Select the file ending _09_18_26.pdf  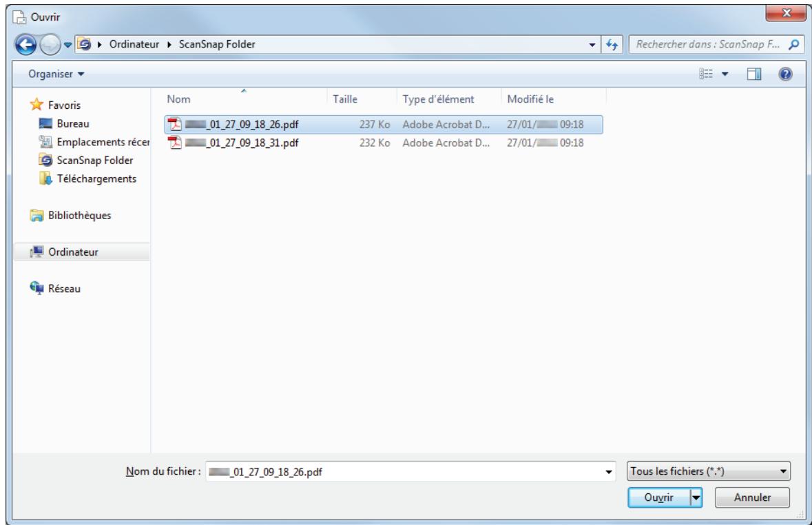pos(384,125)
